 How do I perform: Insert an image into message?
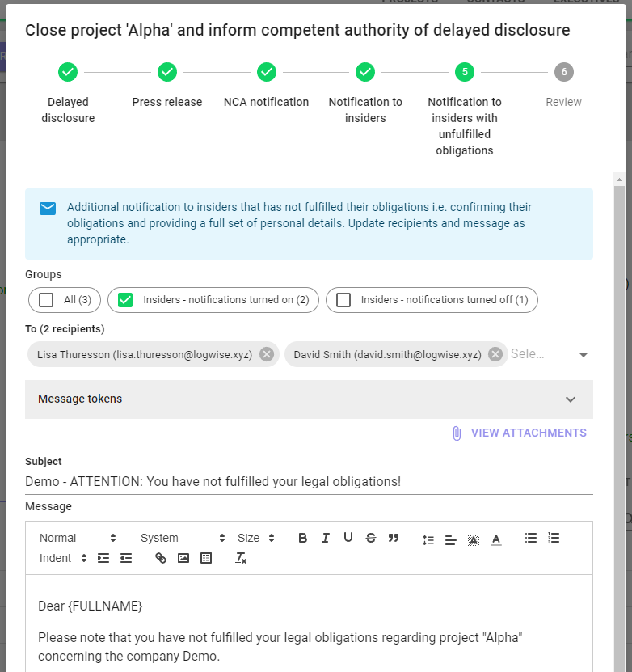(183, 558)
